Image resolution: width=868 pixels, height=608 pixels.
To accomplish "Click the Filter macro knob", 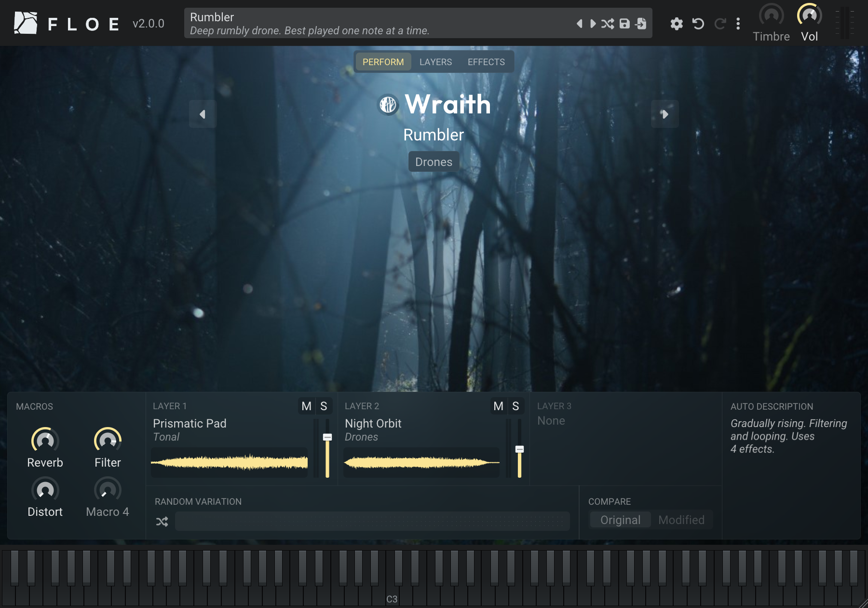I will coord(108,440).
